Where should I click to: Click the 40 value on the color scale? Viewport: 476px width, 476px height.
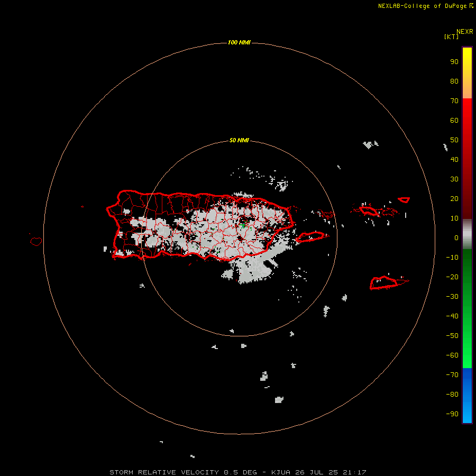coord(454,160)
